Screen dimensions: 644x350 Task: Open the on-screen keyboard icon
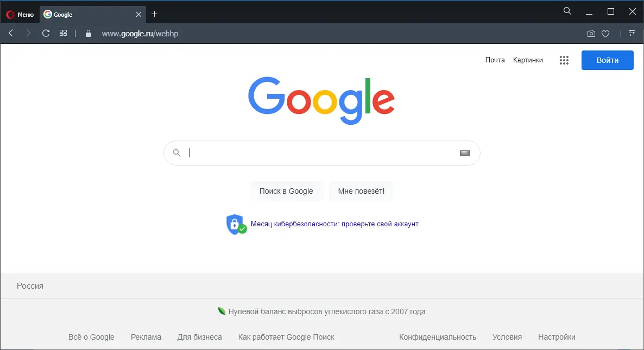click(465, 153)
